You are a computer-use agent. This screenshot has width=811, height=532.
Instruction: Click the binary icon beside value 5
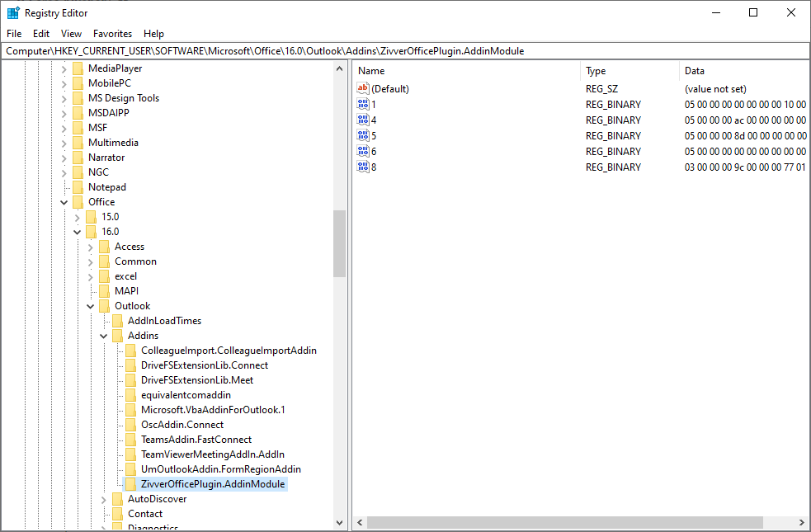pyautogui.click(x=363, y=135)
